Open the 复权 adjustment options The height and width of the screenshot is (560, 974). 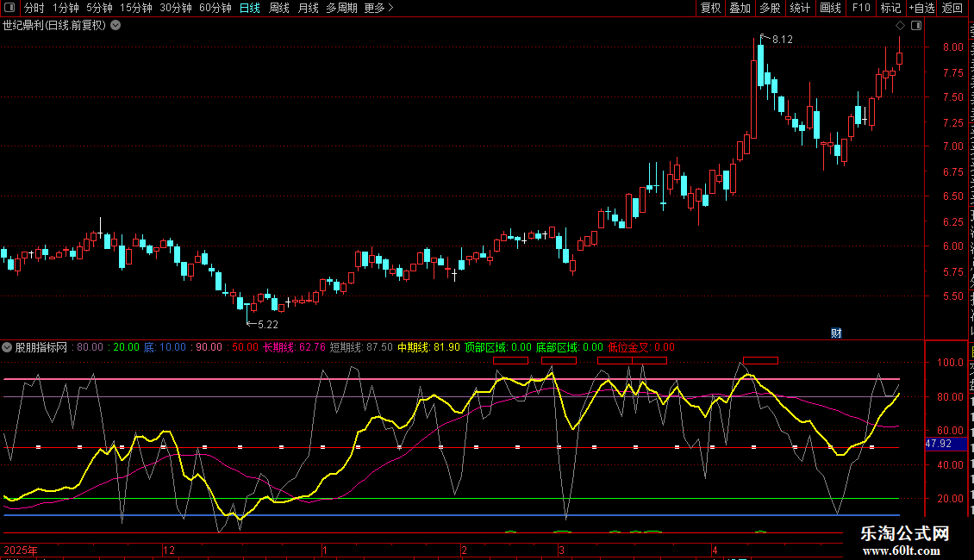tap(710, 8)
